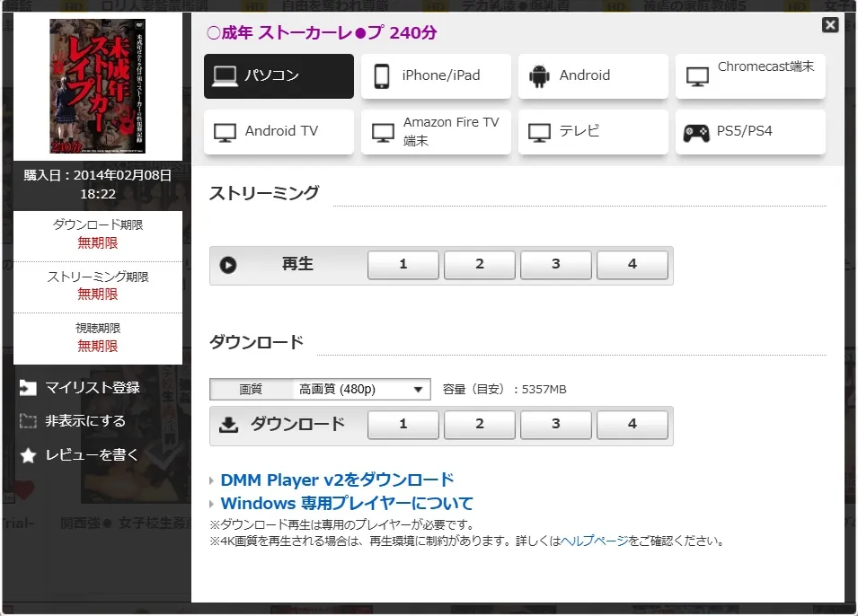This screenshot has width=858, height=616.
Task: Click the laptop icon on パソコン tab
Action: [225, 76]
